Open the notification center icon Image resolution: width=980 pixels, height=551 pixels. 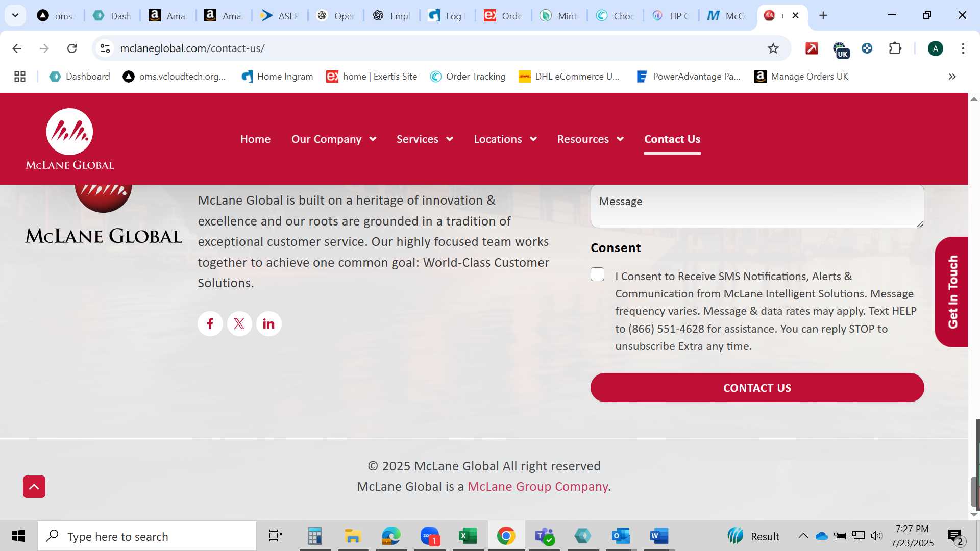coord(955,536)
